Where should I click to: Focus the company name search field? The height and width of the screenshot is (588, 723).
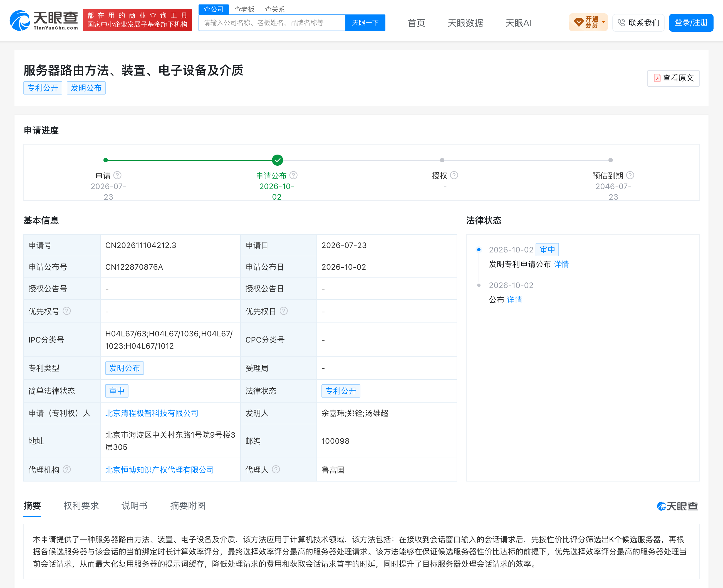click(272, 23)
